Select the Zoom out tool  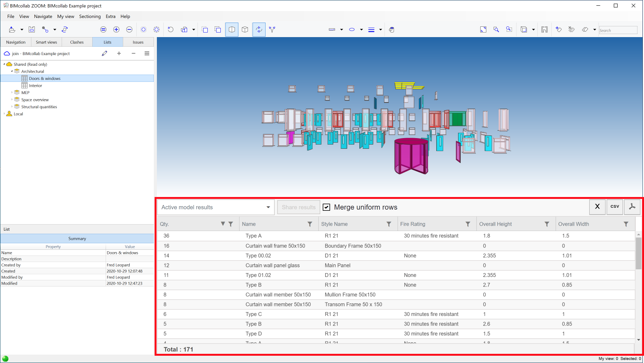(129, 29)
